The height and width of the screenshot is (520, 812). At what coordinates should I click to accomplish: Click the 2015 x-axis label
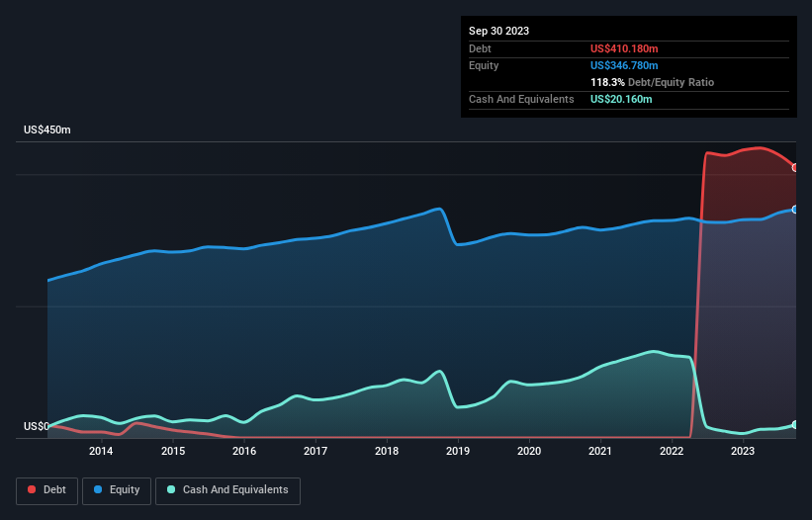[173, 451]
